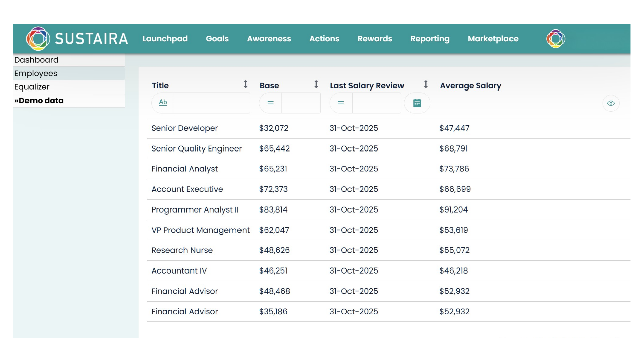Open Equalizer from the sidebar
The image size is (644, 362).
click(x=32, y=87)
